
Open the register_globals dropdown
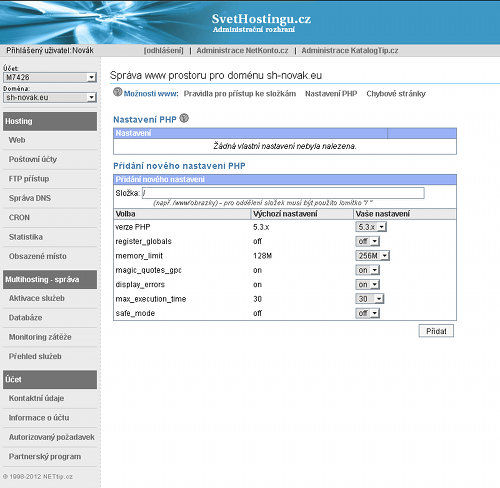[x=367, y=241]
